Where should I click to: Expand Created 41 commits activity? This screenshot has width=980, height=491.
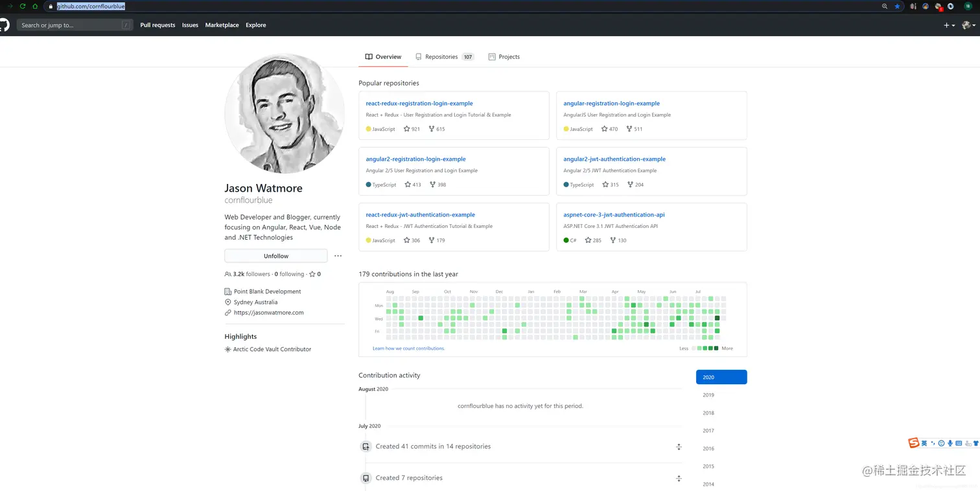(679, 447)
